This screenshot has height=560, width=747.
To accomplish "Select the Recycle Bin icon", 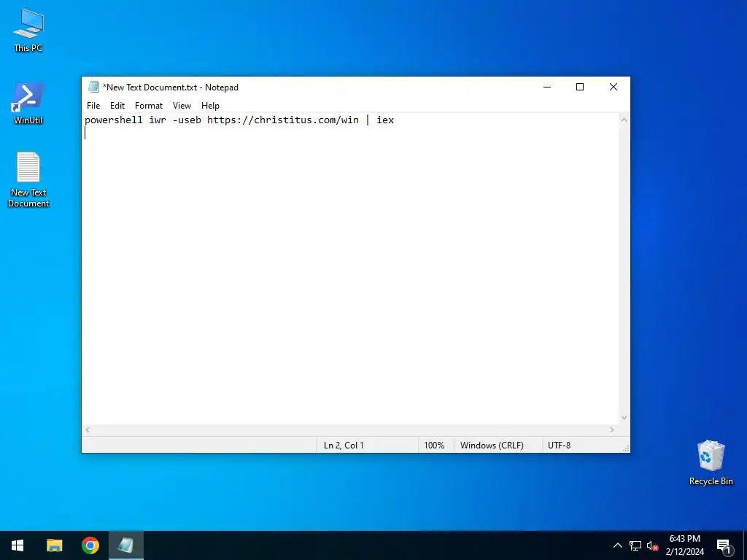I will [x=711, y=462].
